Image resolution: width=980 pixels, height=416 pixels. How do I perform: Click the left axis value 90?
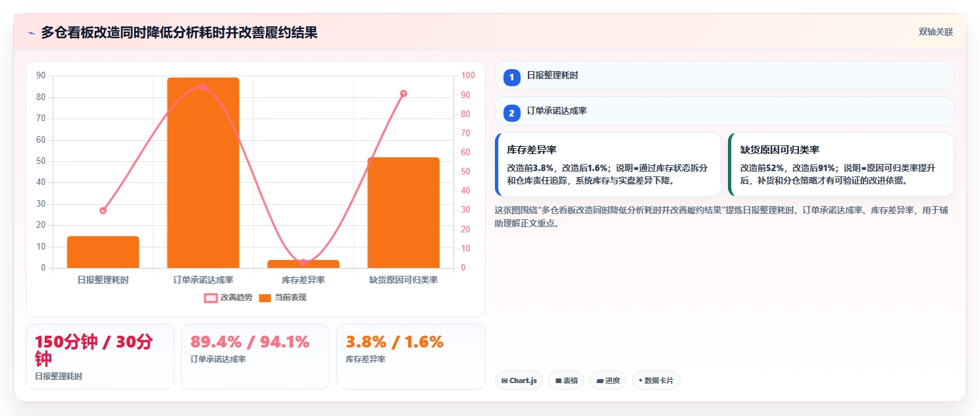[x=41, y=76]
